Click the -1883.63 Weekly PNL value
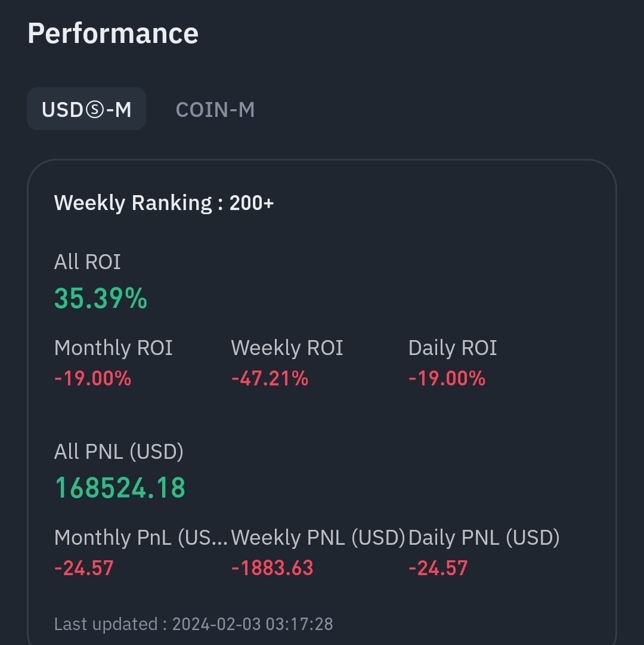The height and width of the screenshot is (645, 644). [272, 567]
